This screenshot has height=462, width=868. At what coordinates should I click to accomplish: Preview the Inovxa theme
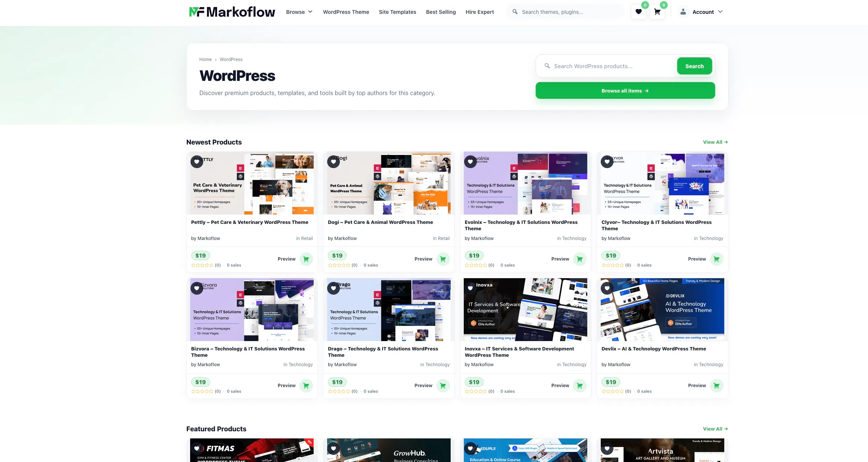pos(560,386)
